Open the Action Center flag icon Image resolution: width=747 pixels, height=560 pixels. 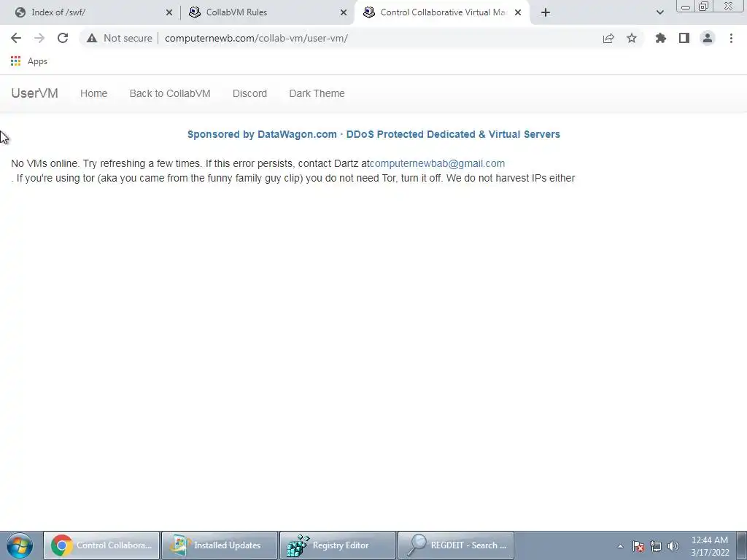(x=638, y=546)
